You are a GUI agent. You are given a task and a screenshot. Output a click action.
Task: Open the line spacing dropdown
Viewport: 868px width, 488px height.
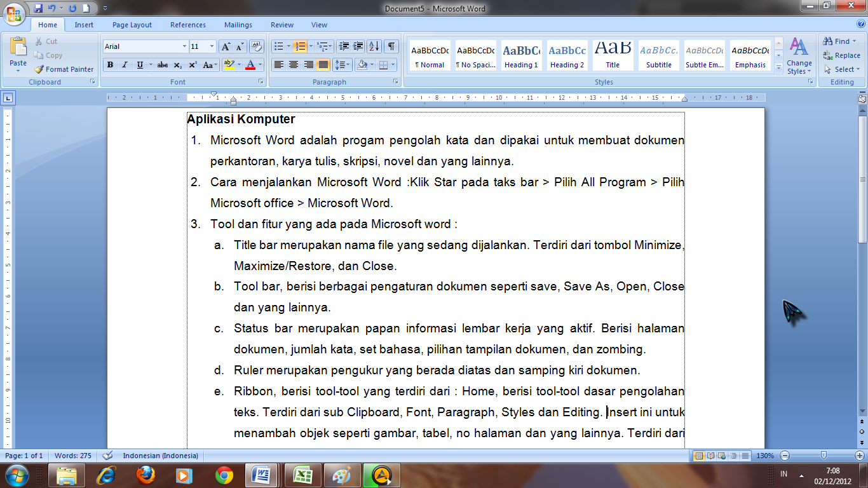coord(342,66)
